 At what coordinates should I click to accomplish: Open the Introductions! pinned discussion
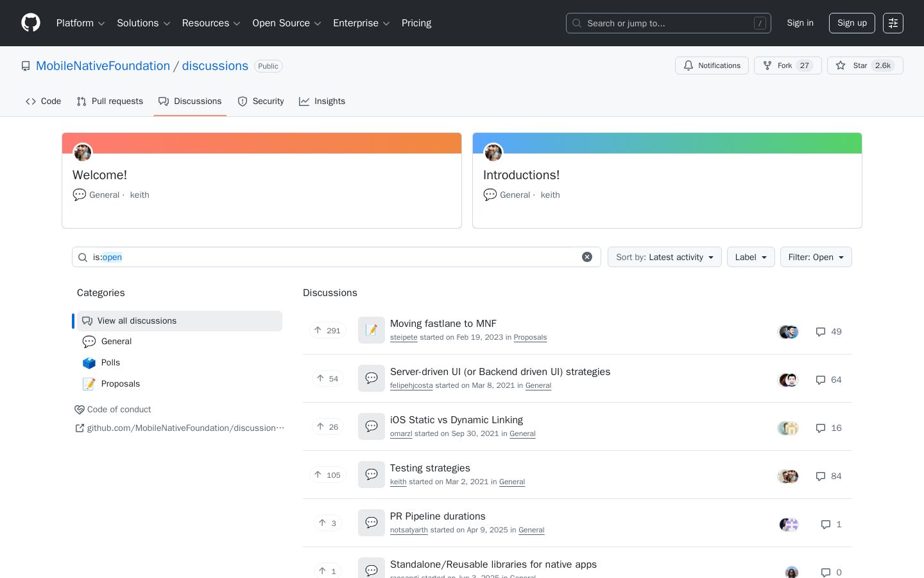[521, 175]
